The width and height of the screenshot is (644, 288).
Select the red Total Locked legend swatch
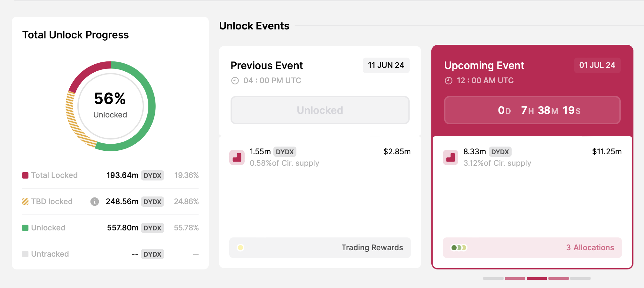pyautogui.click(x=25, y=175)
